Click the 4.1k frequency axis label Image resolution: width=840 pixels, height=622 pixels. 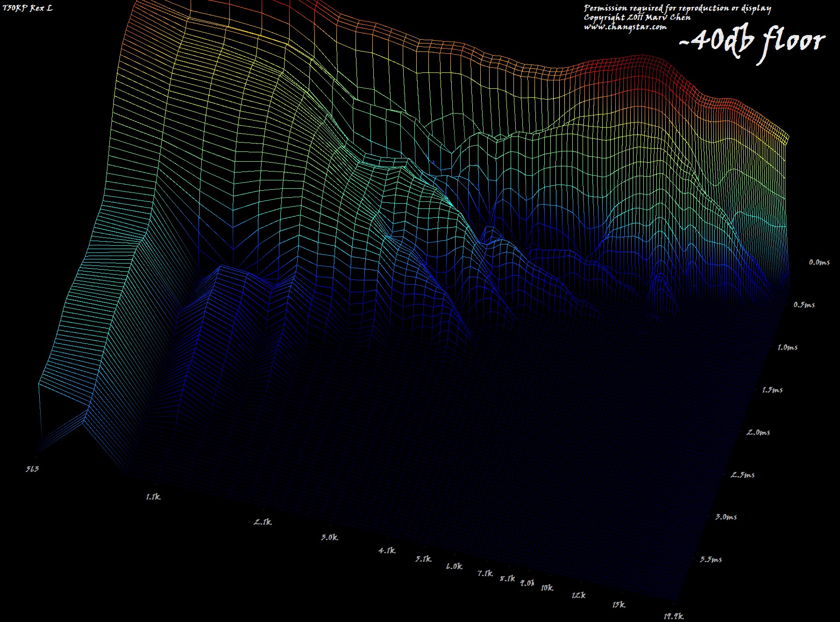pos(387,551)
